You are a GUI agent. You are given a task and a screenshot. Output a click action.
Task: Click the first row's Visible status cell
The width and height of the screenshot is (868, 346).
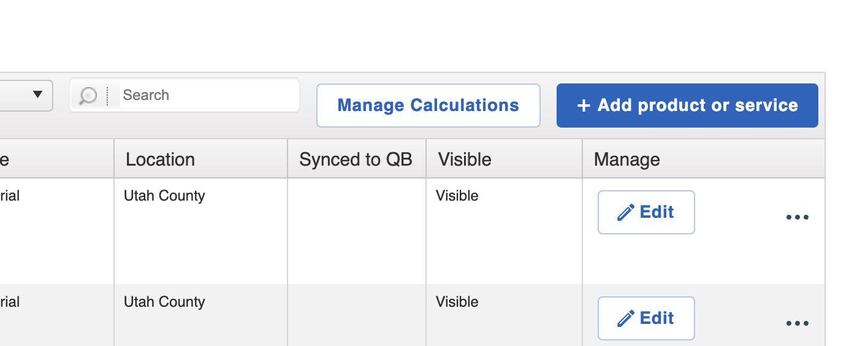click(457, 196)
